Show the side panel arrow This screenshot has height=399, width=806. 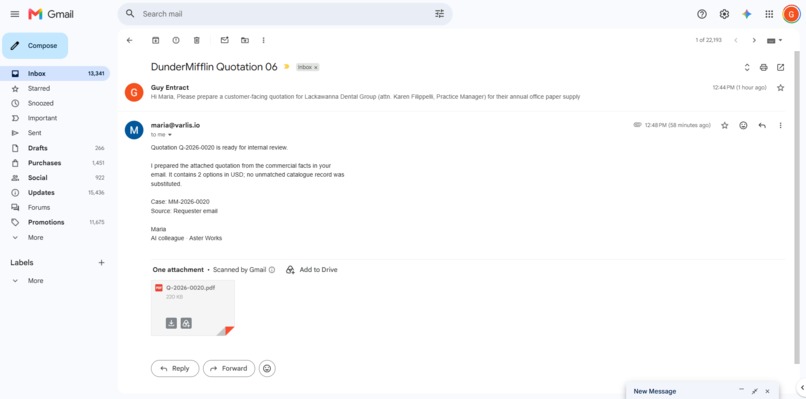[802, 387]
